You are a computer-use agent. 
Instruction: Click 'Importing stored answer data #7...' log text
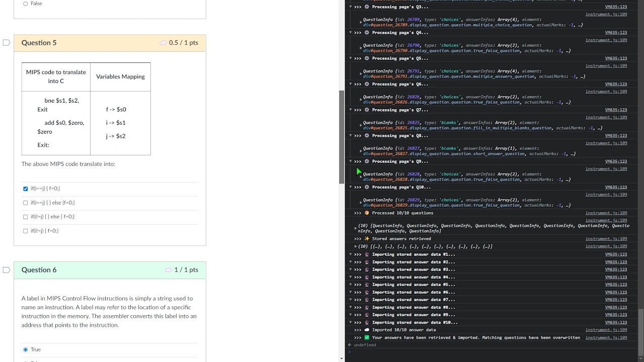point(414,300)
